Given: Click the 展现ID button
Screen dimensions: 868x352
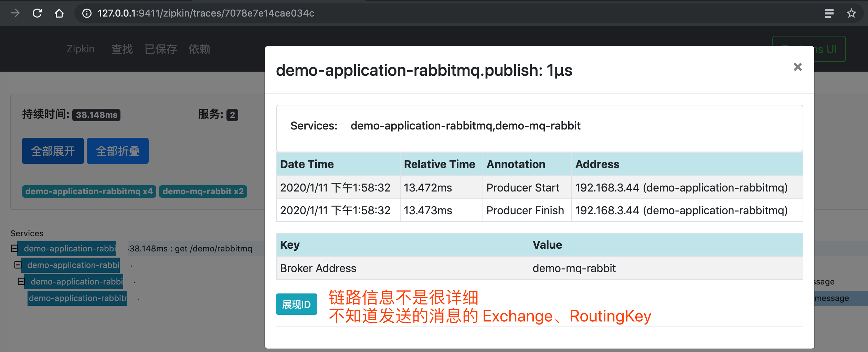Looking at the screenshot, I should (x=296, y=304).
